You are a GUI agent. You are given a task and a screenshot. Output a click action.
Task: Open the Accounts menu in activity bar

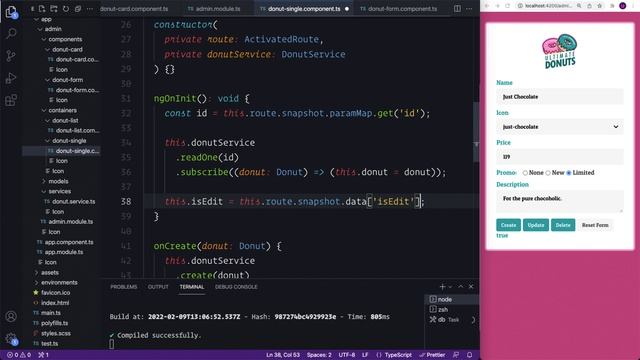click(x=11, y=316)
